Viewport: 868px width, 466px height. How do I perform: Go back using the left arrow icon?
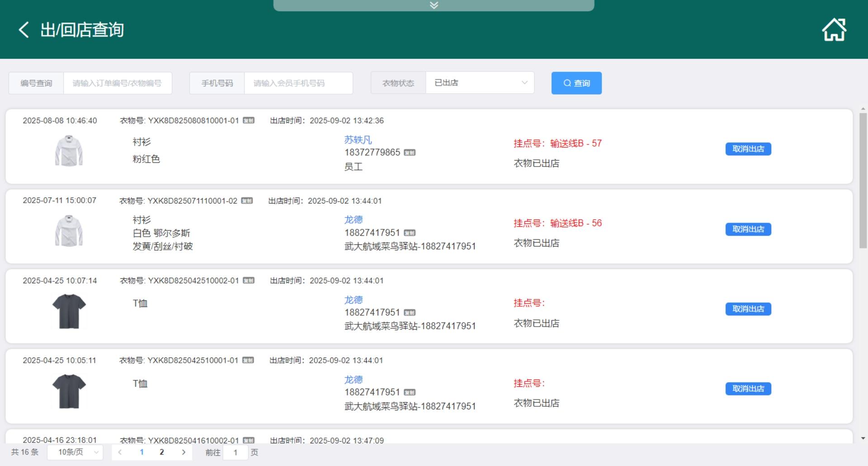click(24, 30)
